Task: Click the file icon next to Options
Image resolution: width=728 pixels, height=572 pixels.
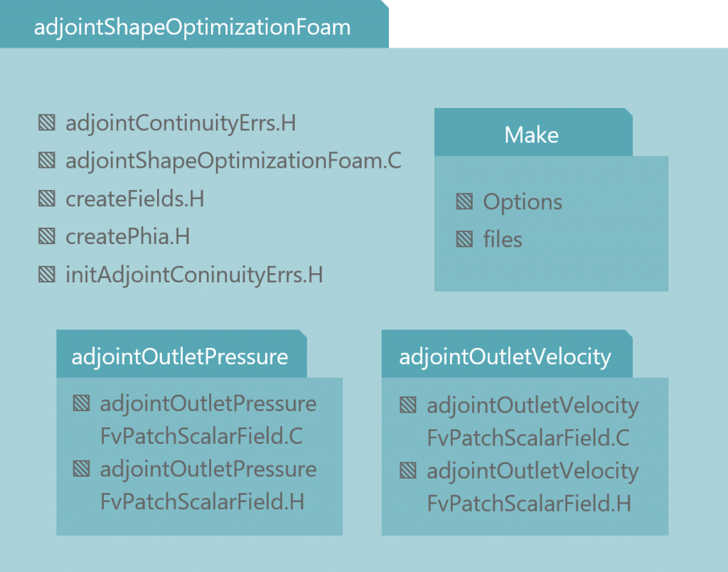Action: pos(465,201)
